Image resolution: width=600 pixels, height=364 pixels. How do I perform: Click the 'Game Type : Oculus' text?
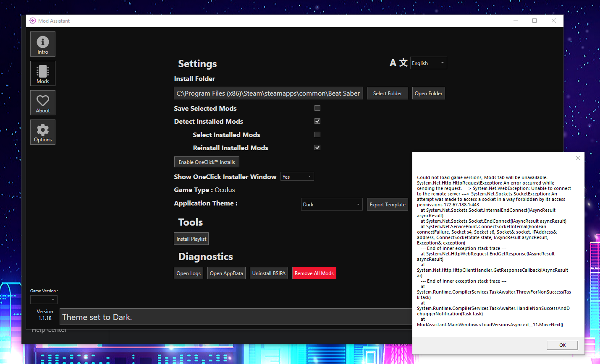pos(204,190)
